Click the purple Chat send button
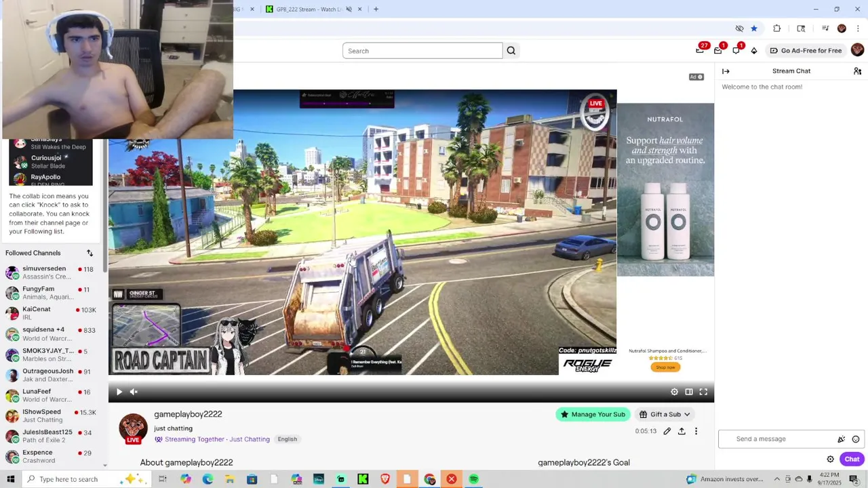The width and height of the screenshot is (868, 488). [x=852, y=460]
